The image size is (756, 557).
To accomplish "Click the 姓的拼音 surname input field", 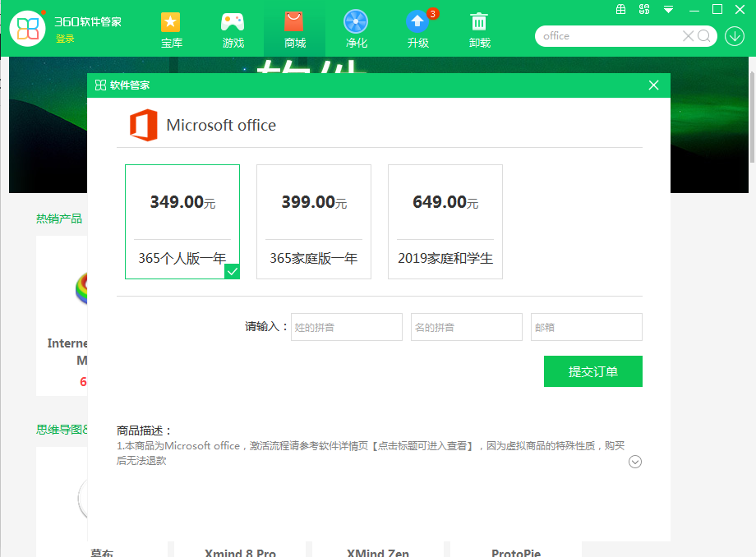I will [x=347, y=327].
